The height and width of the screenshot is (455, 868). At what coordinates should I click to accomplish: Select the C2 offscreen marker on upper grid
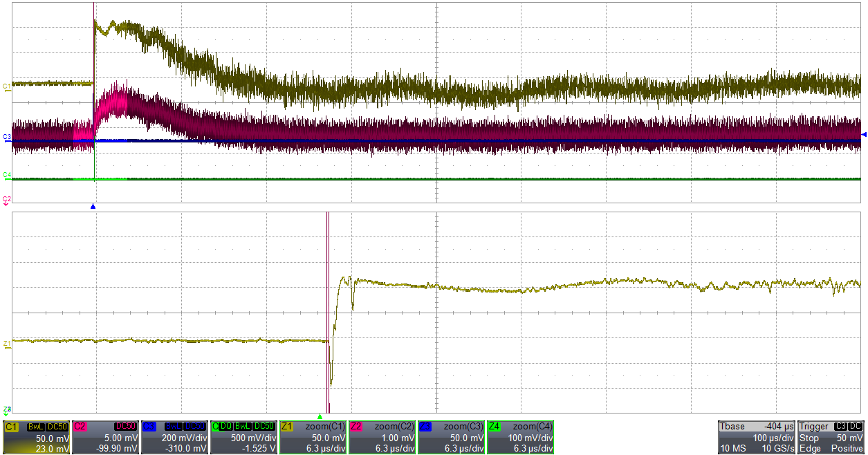(7, 200)
